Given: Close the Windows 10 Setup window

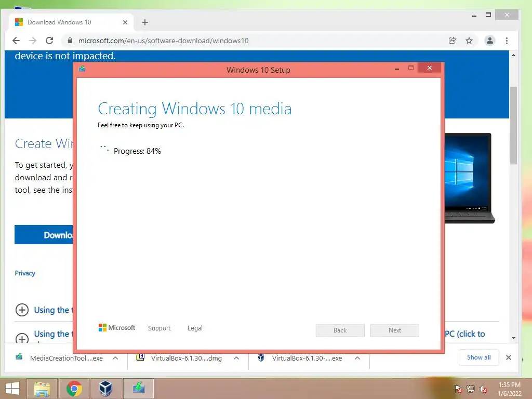Looking at the screenshot, I should click(x=430, y=68).
